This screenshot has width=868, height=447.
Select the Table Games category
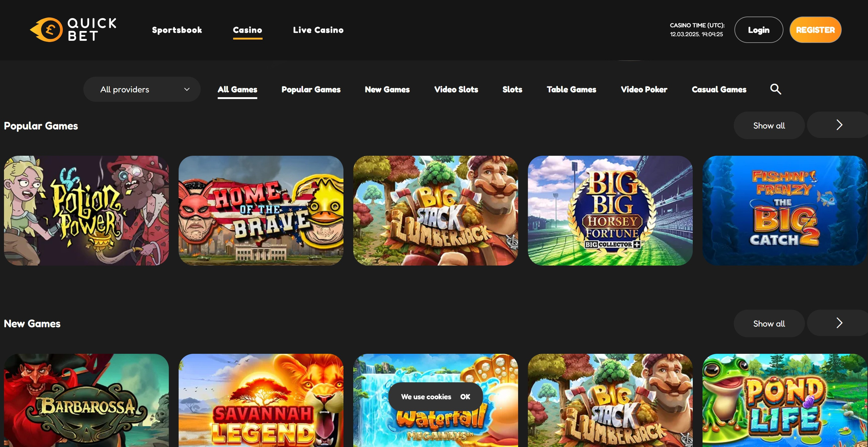pyautogui.click(x=571, y=89)
